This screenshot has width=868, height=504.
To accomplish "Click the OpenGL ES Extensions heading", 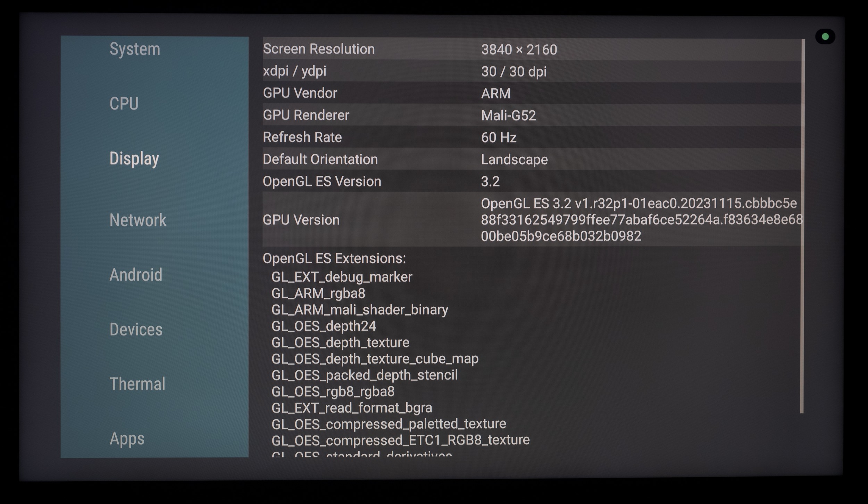I will pyautogui.click(x=334, y=258).
